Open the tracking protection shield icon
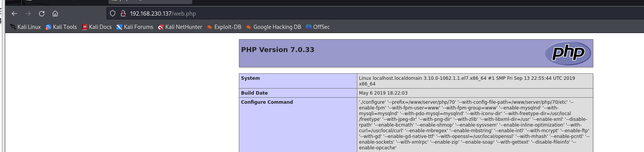The width and height of the screenshot is (644, 152). pos(113,14)
